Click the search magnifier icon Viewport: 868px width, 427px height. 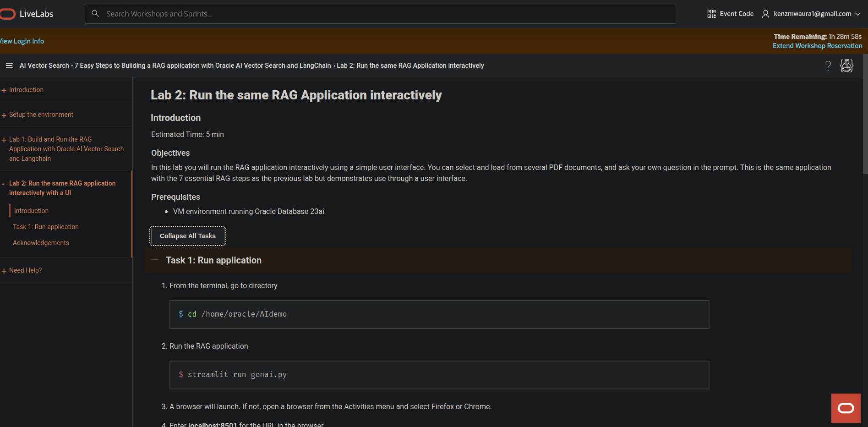(x=95, y=14)
